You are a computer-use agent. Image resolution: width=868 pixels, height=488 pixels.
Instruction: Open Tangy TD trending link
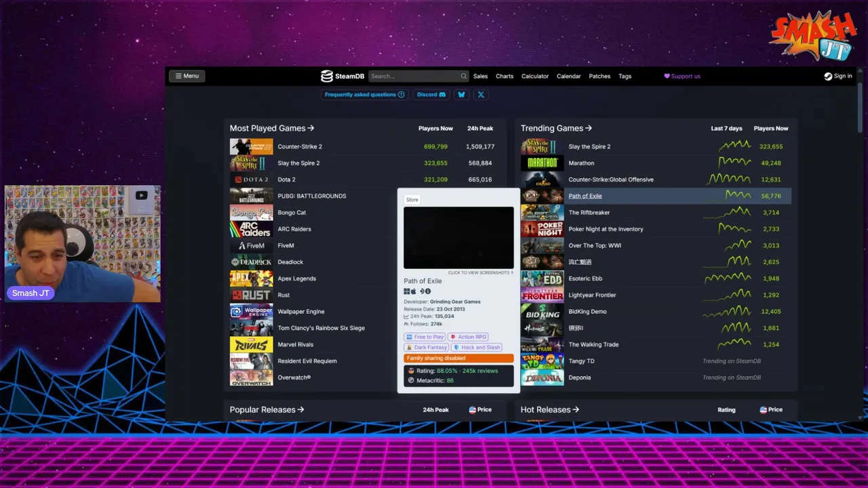(581, 361)
